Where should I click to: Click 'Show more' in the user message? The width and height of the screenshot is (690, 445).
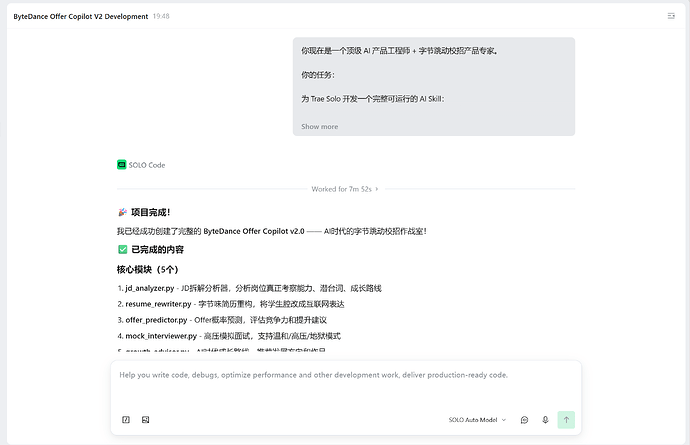point(319,126)
